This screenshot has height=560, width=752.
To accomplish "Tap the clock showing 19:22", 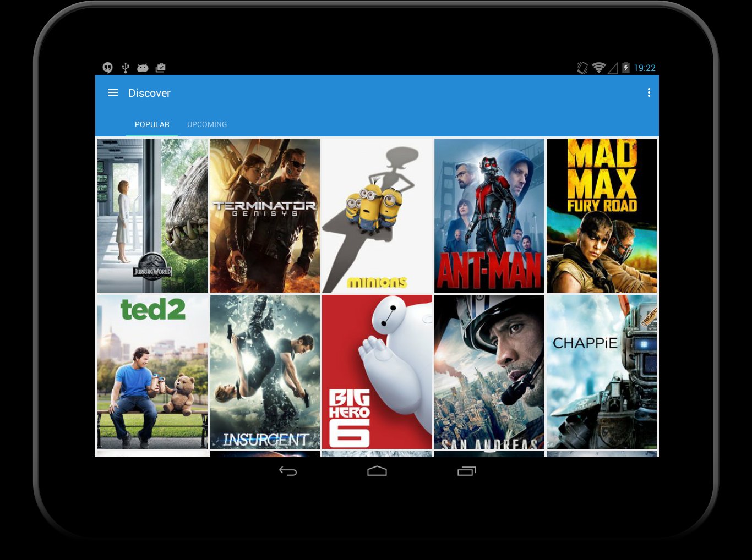I will [x=644, y=68].
